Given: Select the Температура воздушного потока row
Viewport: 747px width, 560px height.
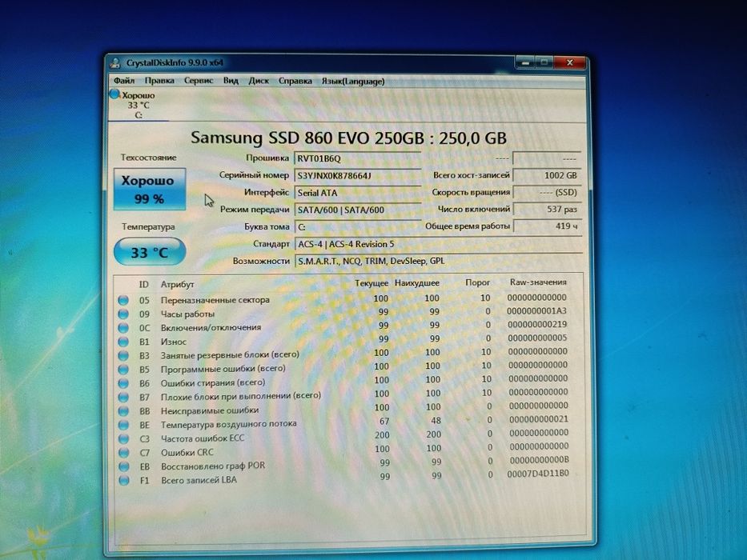Looking at the screenshot, I should point(343,422).
